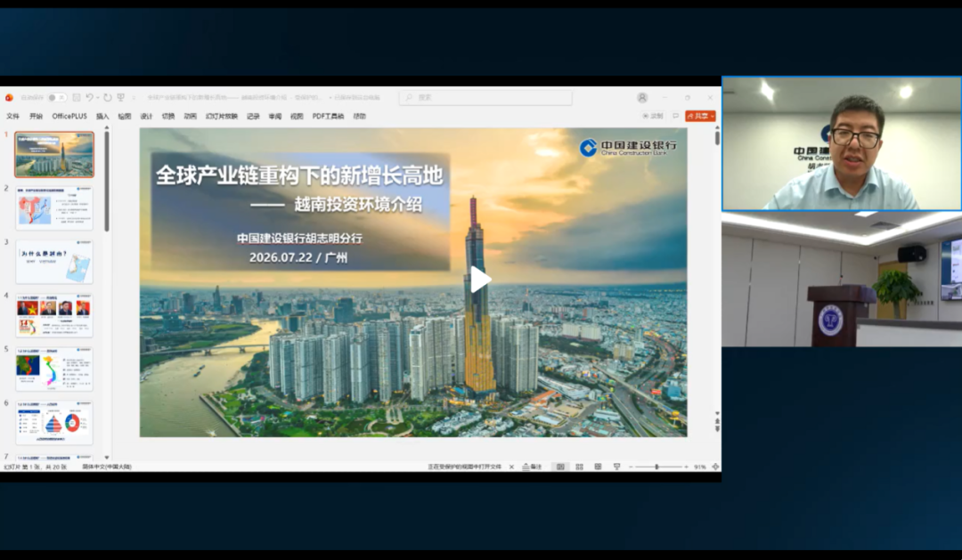This screenshot has height=560, width=962.
Task: Open the Undo history dropdown arrow
Action: click(x=97, y=98)
